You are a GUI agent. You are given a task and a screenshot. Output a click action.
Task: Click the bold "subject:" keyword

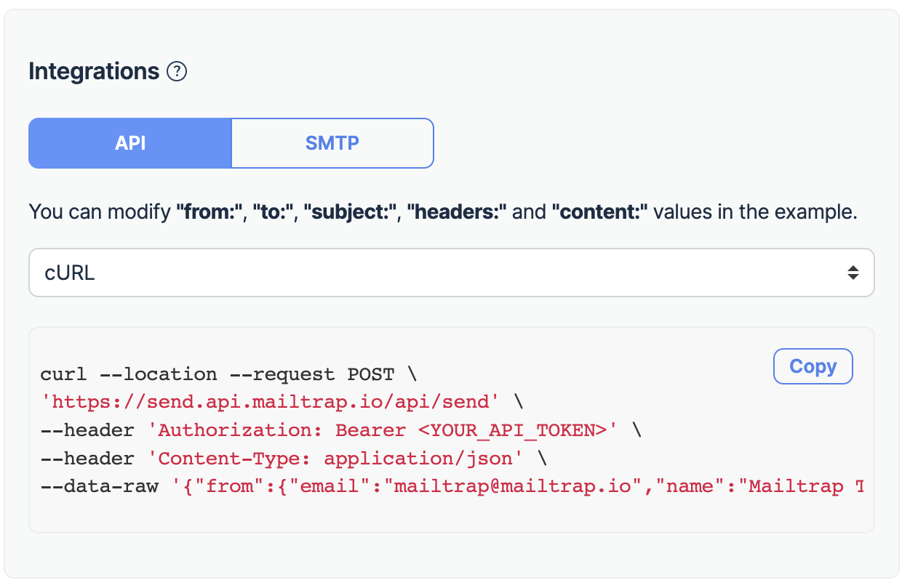[350, 213]
